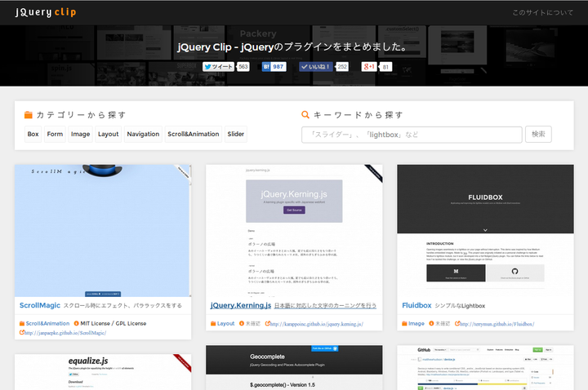
Task: Click the Google plus count 81
Action: pos(385,67)
